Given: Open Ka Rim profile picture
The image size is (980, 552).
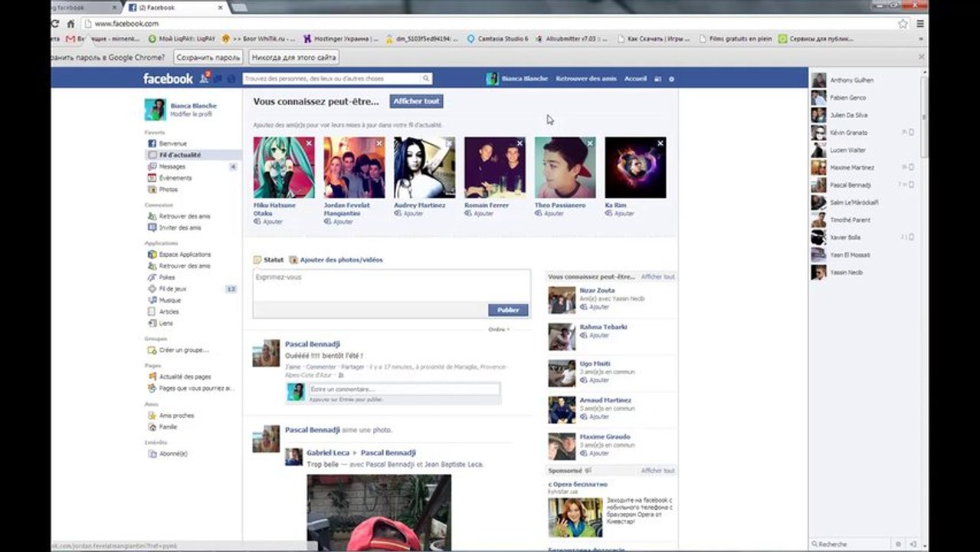Looking at the screenshot, I should pyautogui.click(x=635, y=168).
